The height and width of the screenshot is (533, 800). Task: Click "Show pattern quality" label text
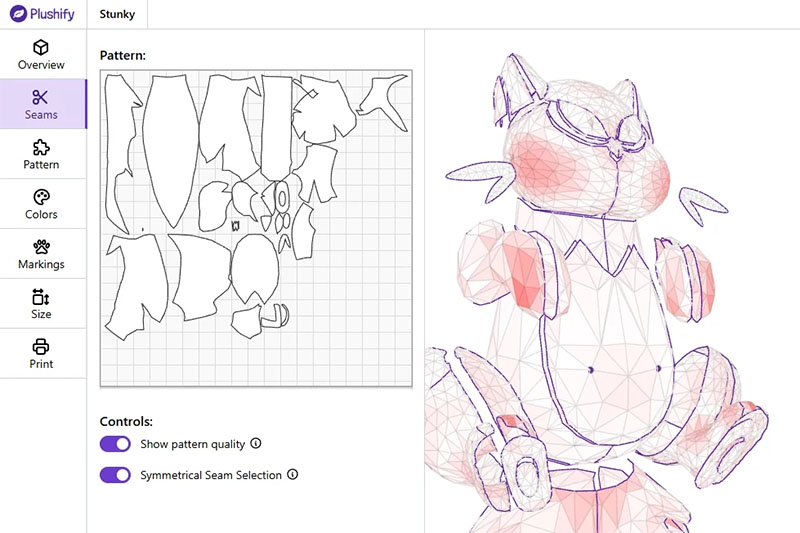click(193, 444)
